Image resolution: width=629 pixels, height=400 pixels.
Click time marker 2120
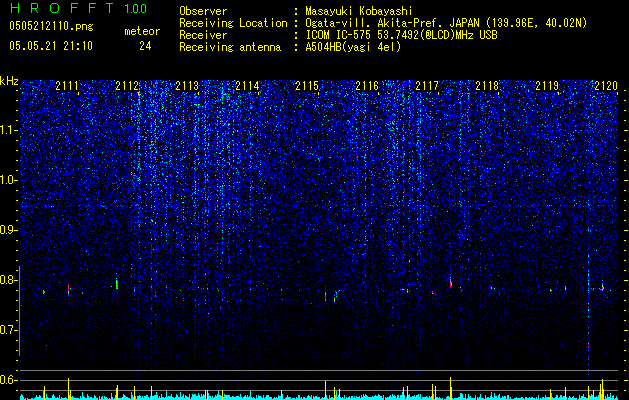(606, 86)
